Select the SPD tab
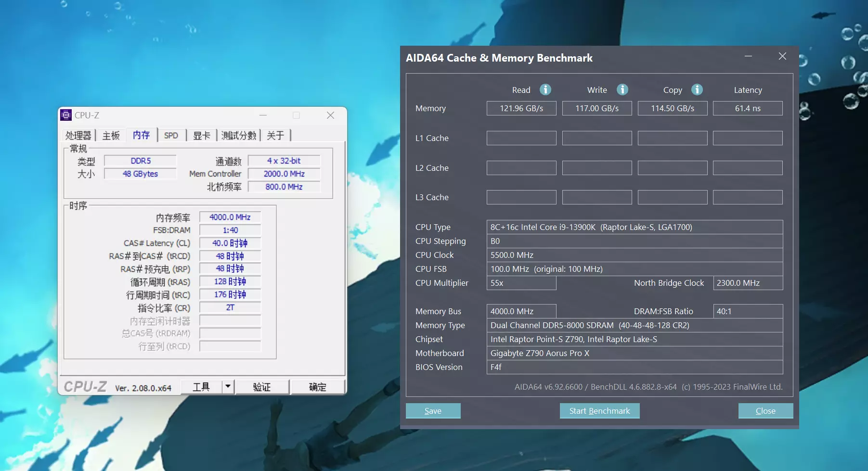Image resolution: width=868 pixels, height=471 pixels. pos(171,136)
